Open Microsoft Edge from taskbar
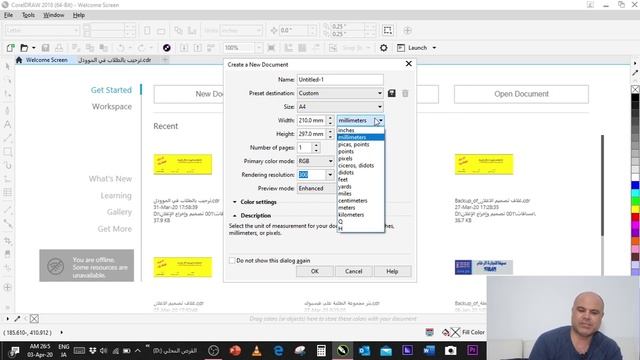The height and width of the screenshot is (360, 640). point(279,350)
